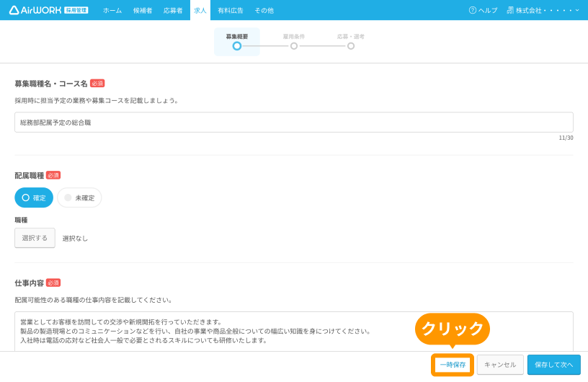Expand the 株式会社 account dropdown arrow

coord(577,10)
